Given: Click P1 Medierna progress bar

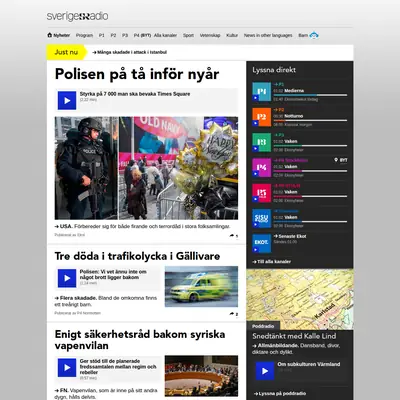Looking at the screenshot, I should [310, 95].
